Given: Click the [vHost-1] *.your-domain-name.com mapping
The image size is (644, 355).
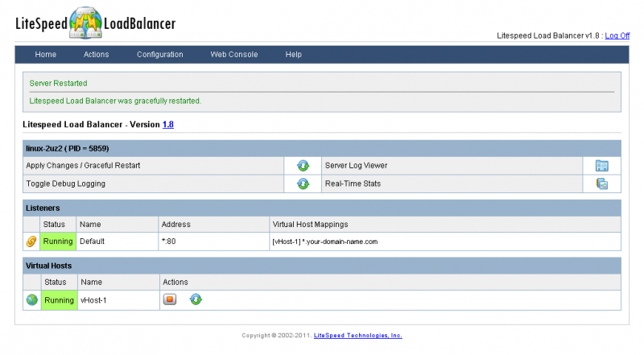Looking at the screenshot, I should tap(325, 241).
